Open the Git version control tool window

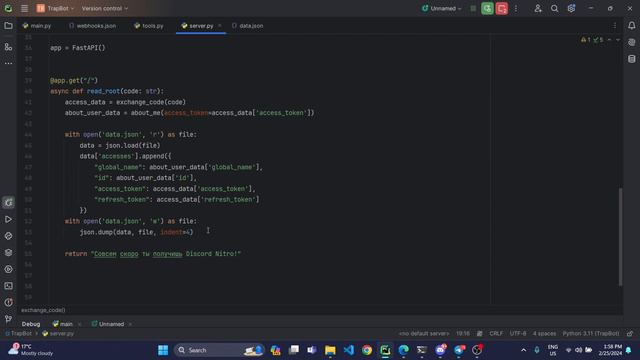[x=8, y=319]
